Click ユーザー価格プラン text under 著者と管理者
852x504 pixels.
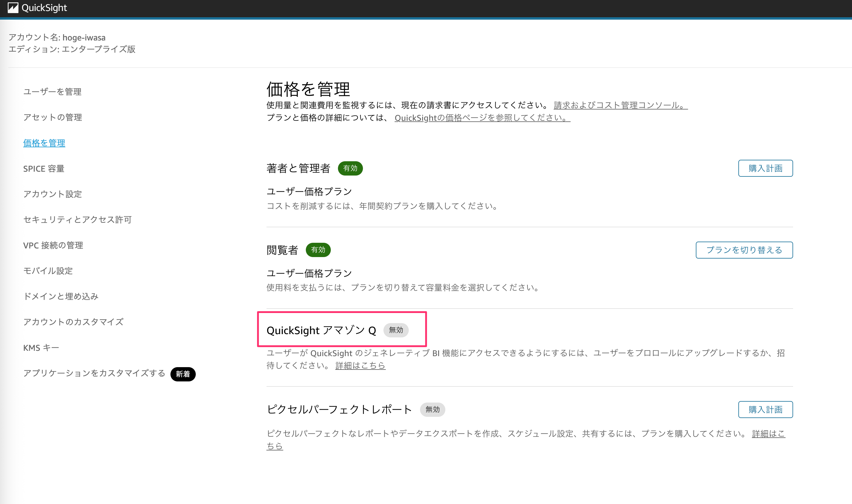pos(309,192)
